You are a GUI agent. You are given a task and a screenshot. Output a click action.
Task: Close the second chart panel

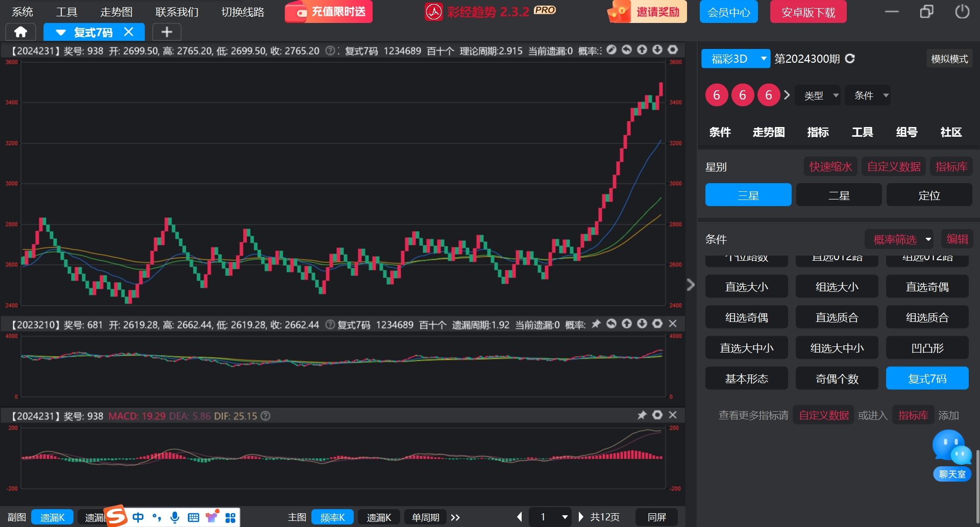coord(673,323)
